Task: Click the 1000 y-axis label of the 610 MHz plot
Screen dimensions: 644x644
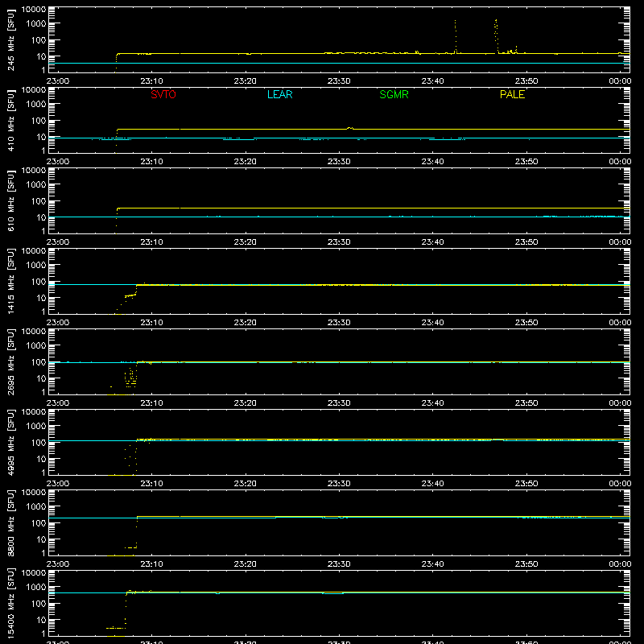Action: point(36,185)
